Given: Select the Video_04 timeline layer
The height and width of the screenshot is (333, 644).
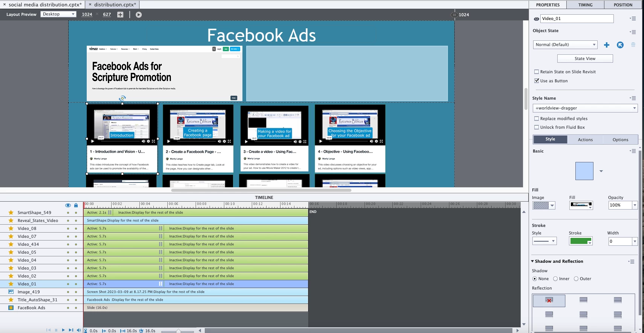Looking at the screenshot, I should tap(27, 260).
